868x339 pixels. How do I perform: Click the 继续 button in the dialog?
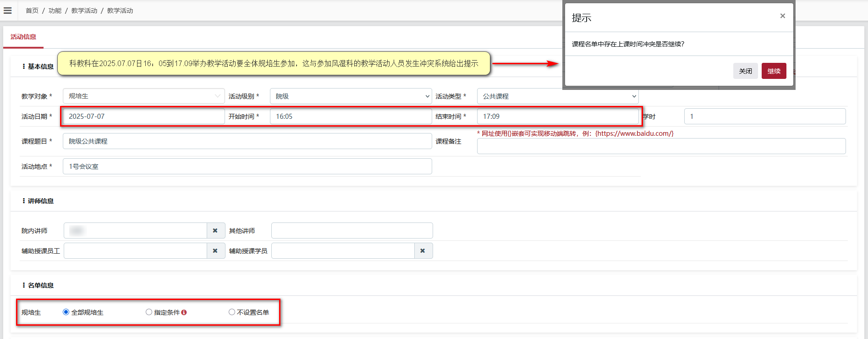tap(774, 71)
